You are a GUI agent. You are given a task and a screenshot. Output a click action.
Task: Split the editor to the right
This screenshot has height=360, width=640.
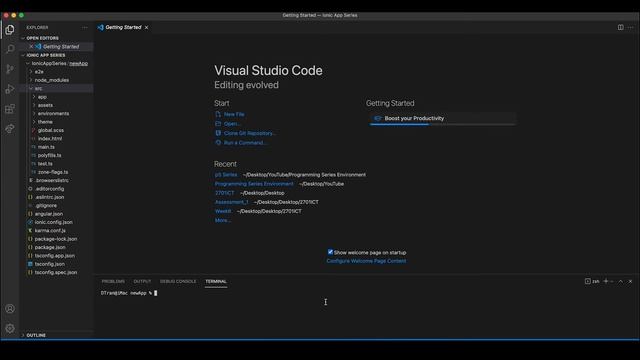620,27
